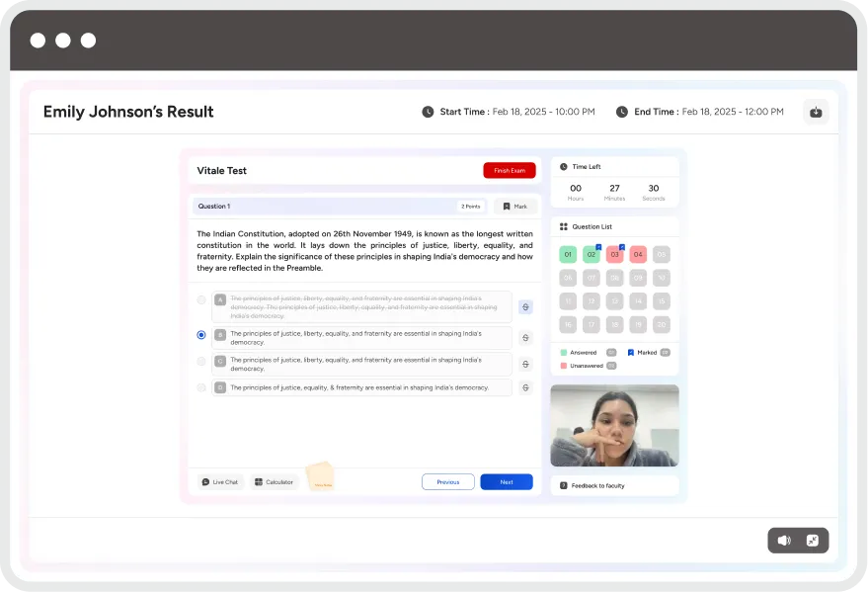Mark Question 1 with the Mark button
Image resolution: width=868 pixels, height=592 pixels.
[515, 207]
